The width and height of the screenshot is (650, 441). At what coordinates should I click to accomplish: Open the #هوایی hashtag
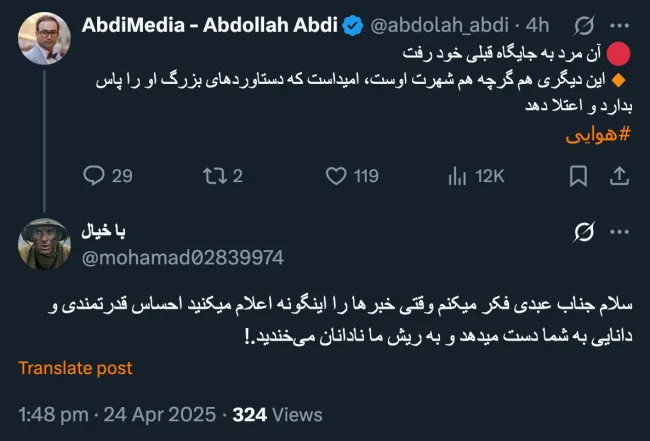(x=602, y=132)
